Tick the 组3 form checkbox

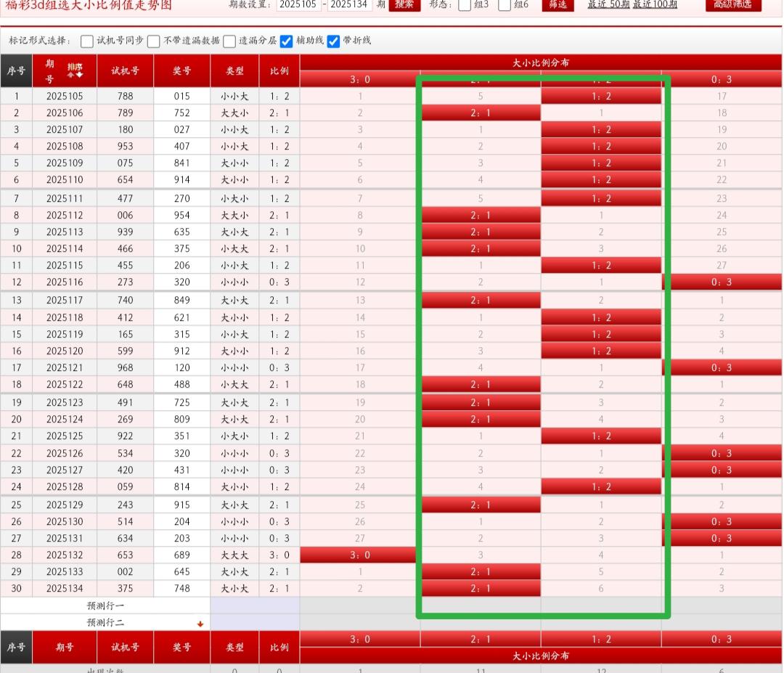tap(465, 5)
